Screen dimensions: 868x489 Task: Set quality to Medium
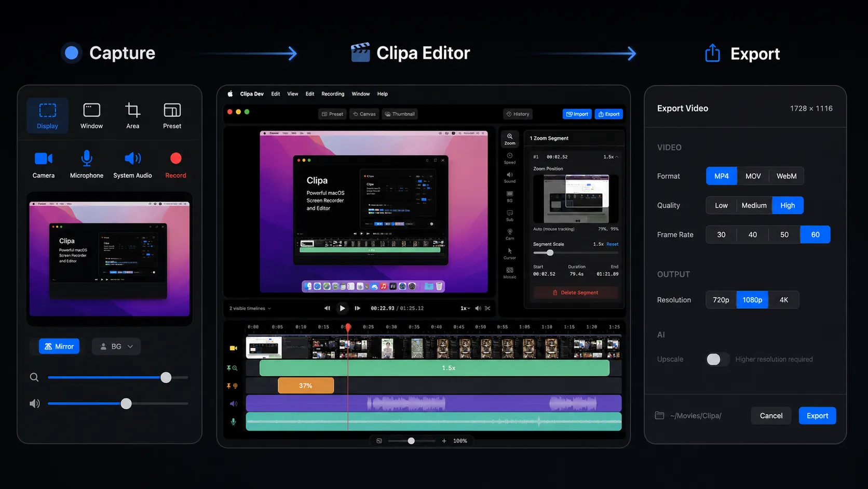tap(754, 205)
